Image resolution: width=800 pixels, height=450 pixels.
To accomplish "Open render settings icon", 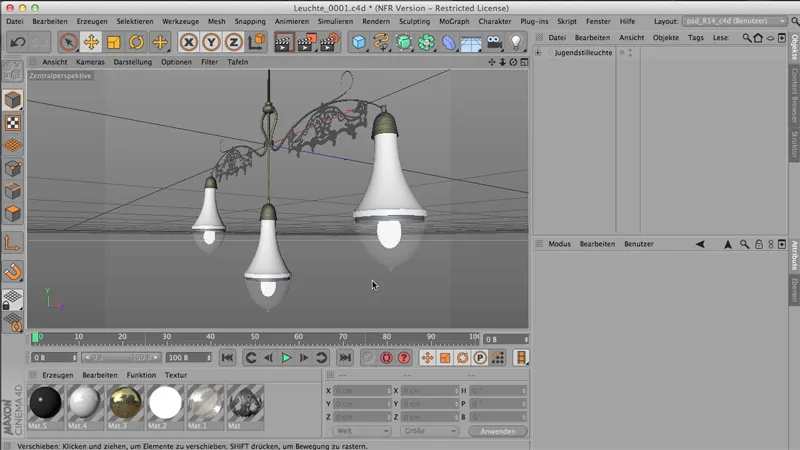I will click(330, 42).
